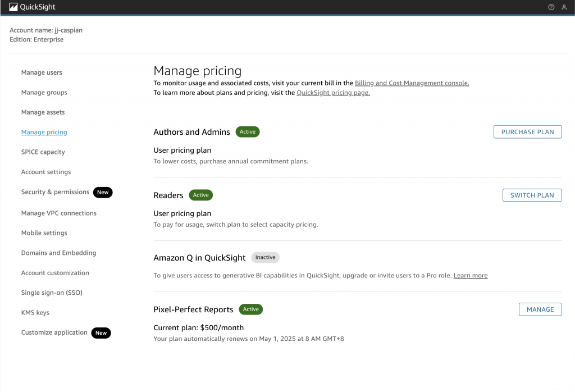Go to Manage groups page
575x392 pixels.
(x=44, y=93)
